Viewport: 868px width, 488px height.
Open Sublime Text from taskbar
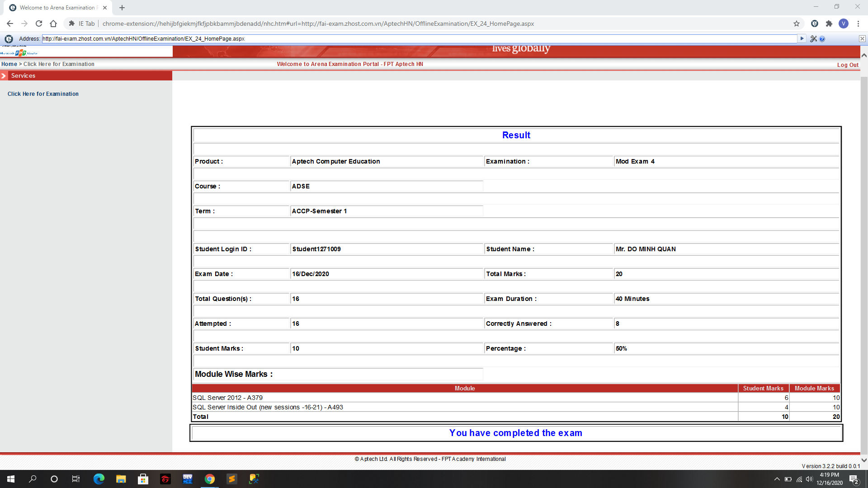pos(232,479)
